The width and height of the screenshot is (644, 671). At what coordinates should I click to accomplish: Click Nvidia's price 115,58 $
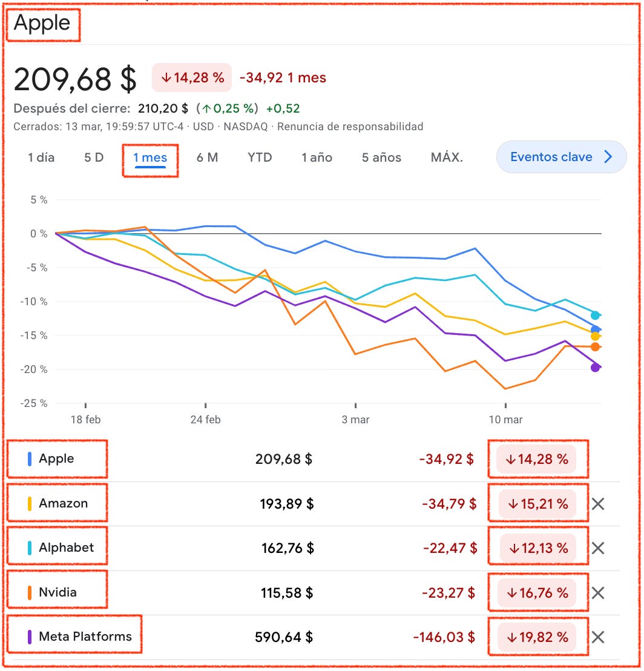click(287, 593)
